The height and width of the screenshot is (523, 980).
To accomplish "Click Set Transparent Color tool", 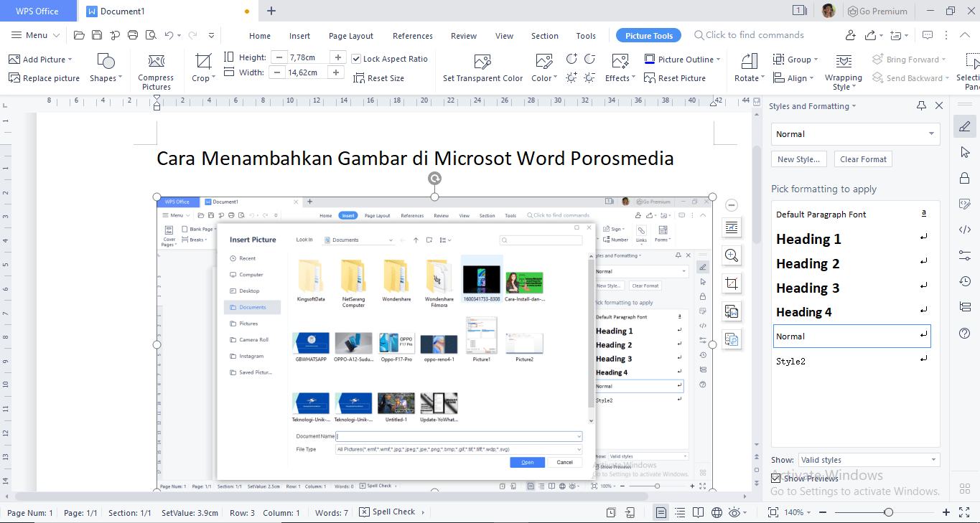I will tap(482, 69).
